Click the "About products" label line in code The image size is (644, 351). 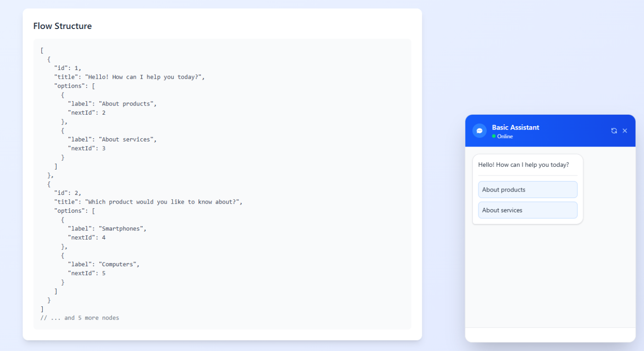112,104
